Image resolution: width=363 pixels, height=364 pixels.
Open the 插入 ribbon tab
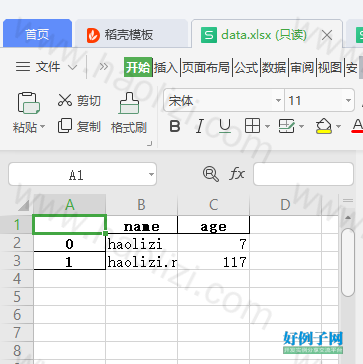click(166, 68)
